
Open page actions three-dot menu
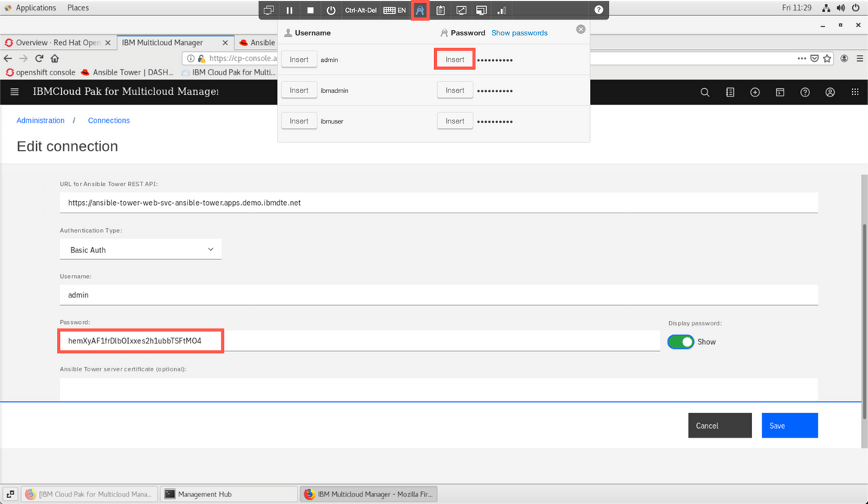point(802,58)
